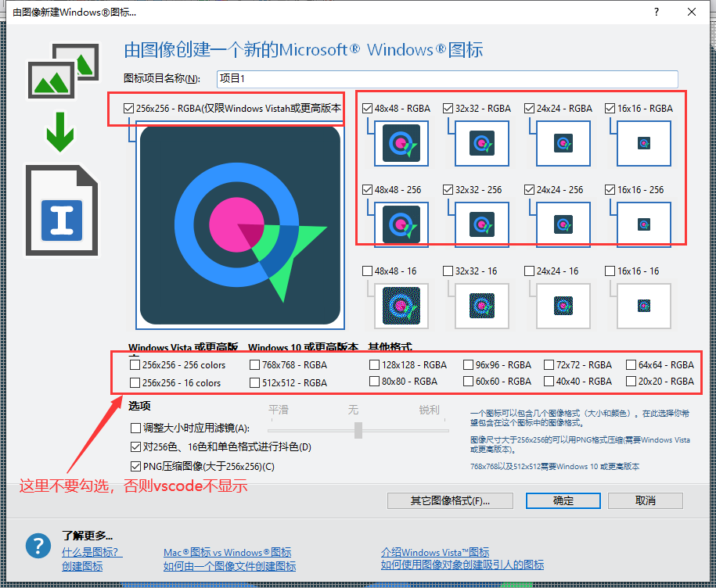Viewport: 716px width, 588px height.
Task: Uncheck the 24x24 - 256 checkbox
Action: coord(529,190)
